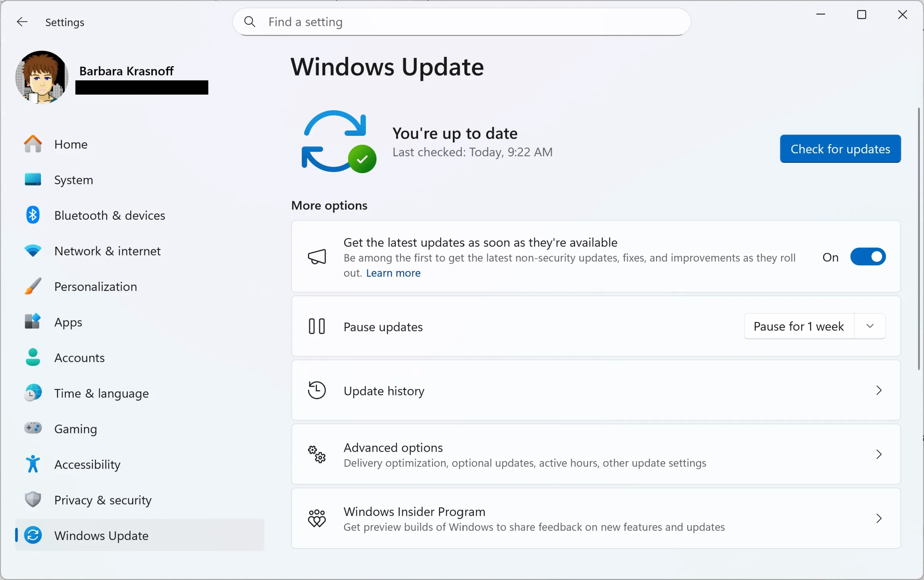Open Windows Insider Program chevron
Screen dimensions: 924x580
[x=879, y=518]
